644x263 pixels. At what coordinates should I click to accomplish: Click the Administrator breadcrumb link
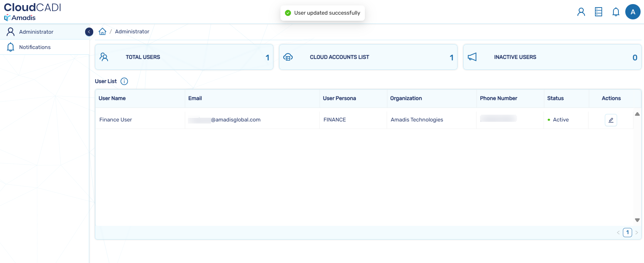click(x=132, y=32)
